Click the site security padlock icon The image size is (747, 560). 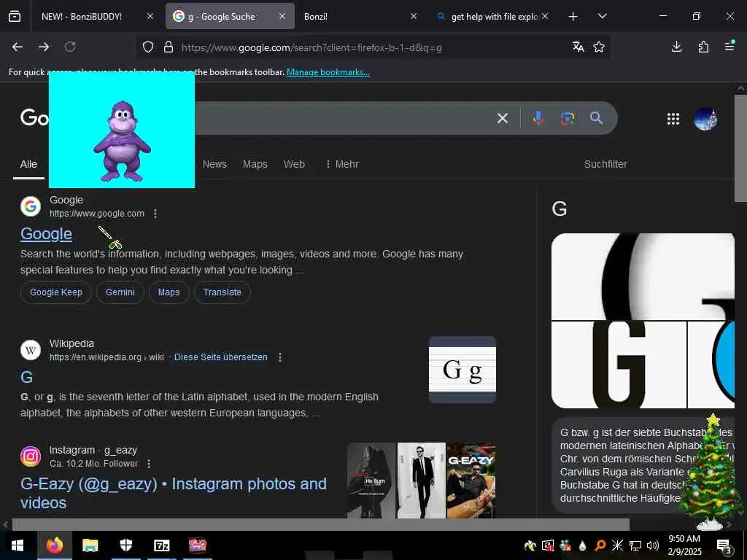pyautogui.click(x=169, y=47)
